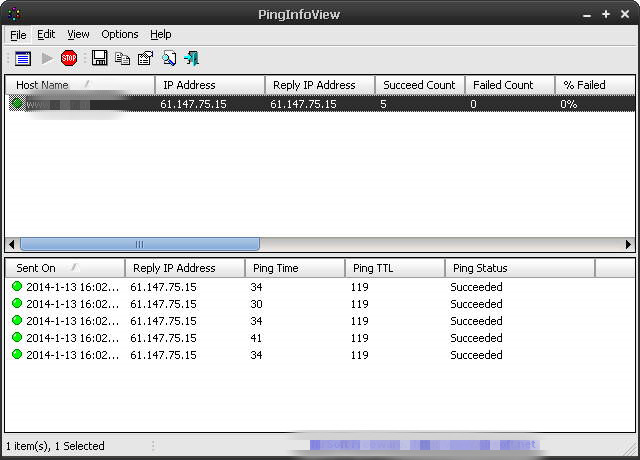Screen dimensions: 640x460
Task: Click Succeed Count value 5
Action: pyautogui.click(x=383, y=104)
